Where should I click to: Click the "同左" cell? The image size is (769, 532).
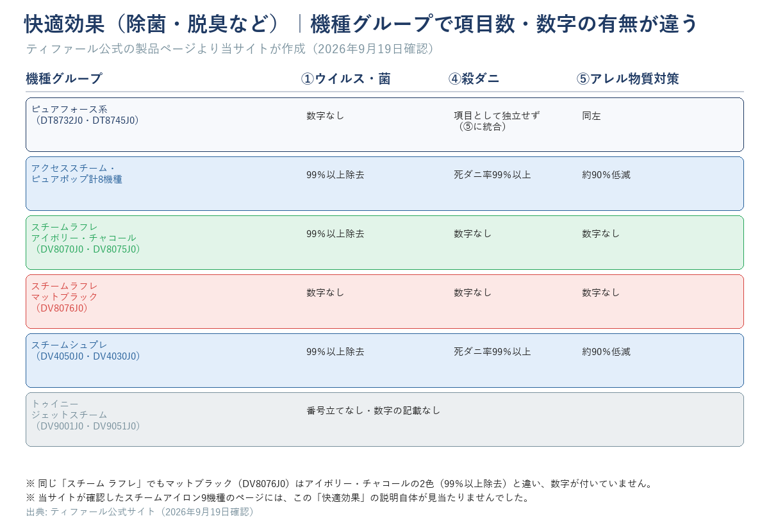click(591, 116)
